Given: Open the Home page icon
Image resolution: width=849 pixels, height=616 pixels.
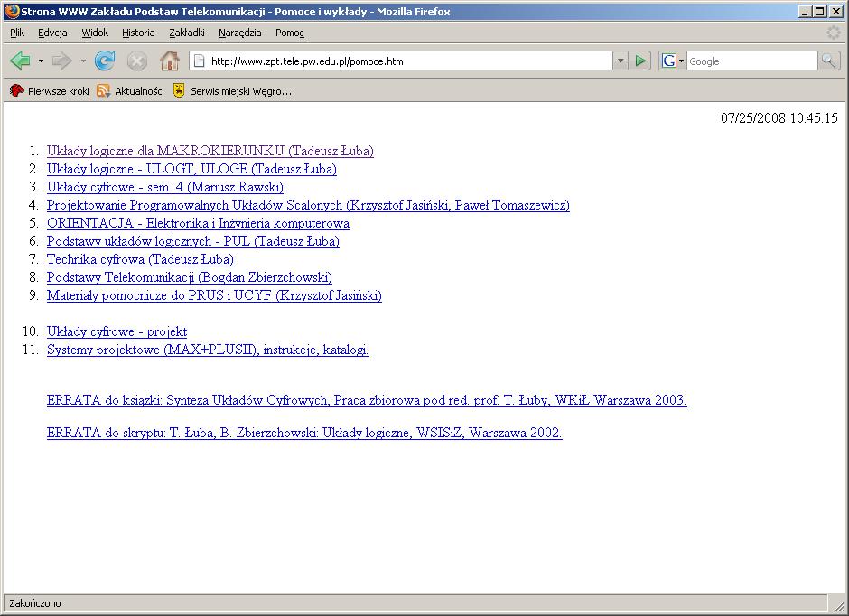Looking at the screenshot, I should (x=170, y=61).
